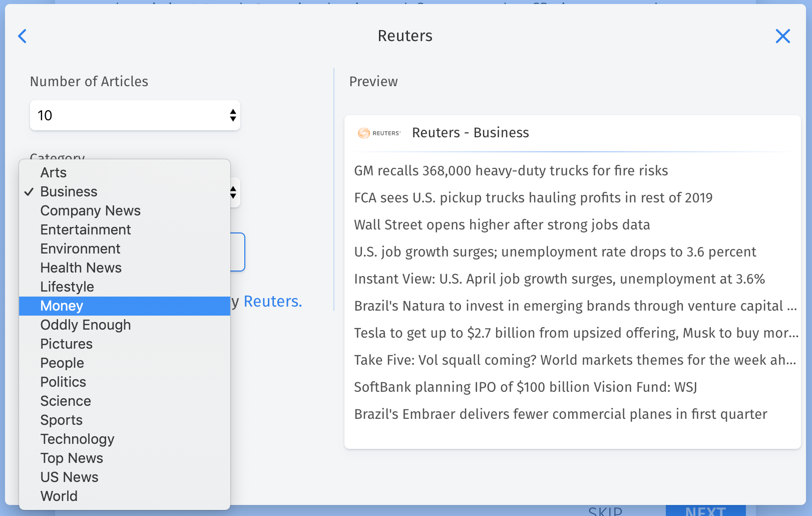Open the Number of Articles stepper
The height and width of the screenshot is (516, 812).
pyautogui.click(x=233, y=115)
